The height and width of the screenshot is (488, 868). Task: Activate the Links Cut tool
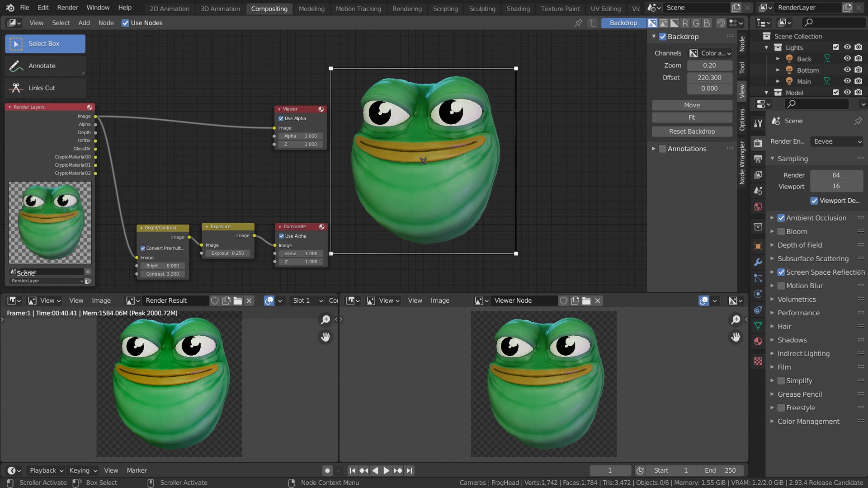coord(45,88)
